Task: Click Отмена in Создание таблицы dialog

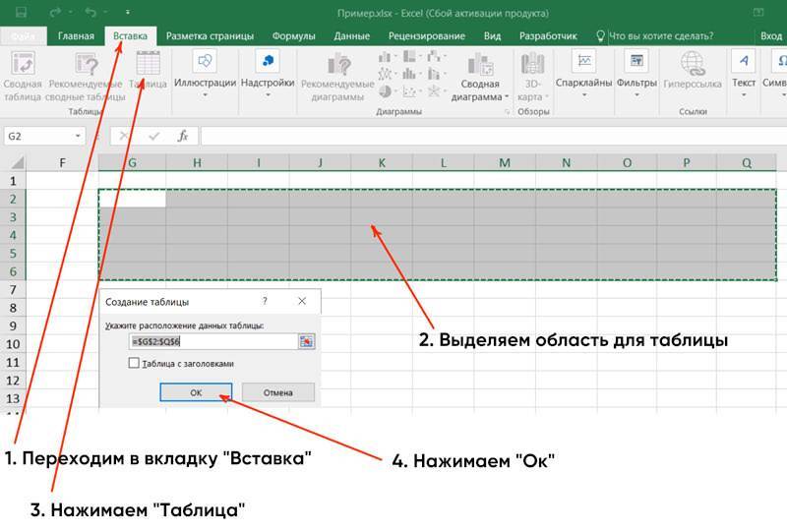Action: click(x=278, y=392)
